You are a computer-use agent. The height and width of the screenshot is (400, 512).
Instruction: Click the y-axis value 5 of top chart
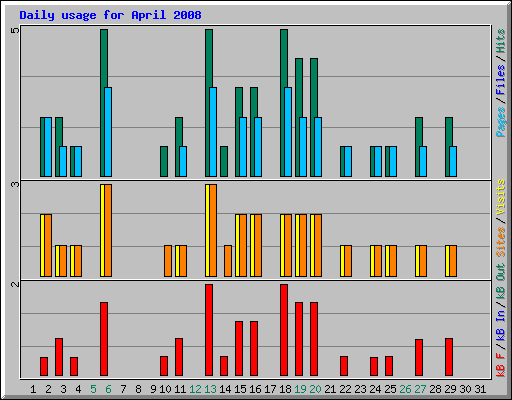15,31
